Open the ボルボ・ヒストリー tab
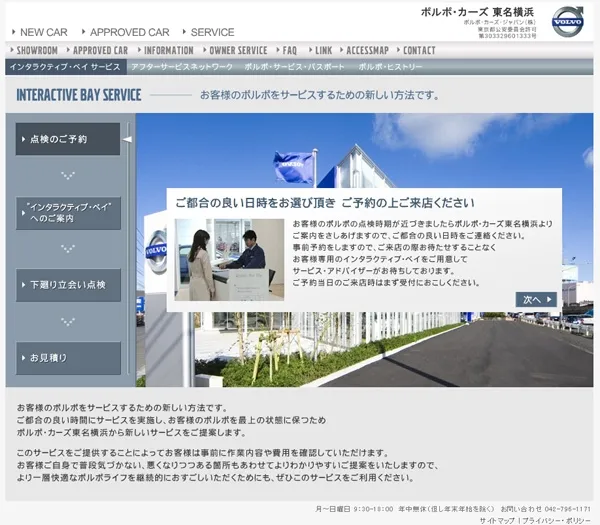The image size is (600, 525). tap(390, 67)
